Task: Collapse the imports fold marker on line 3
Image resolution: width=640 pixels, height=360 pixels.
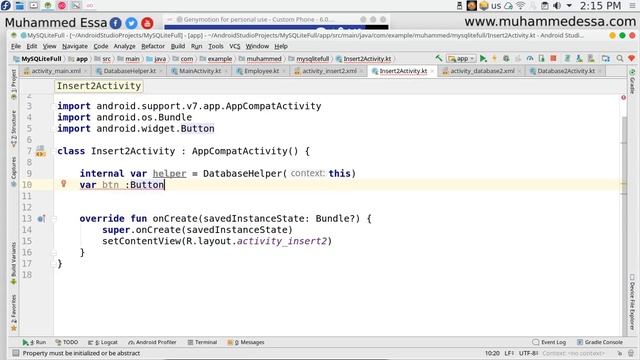Action: (53, 106)
